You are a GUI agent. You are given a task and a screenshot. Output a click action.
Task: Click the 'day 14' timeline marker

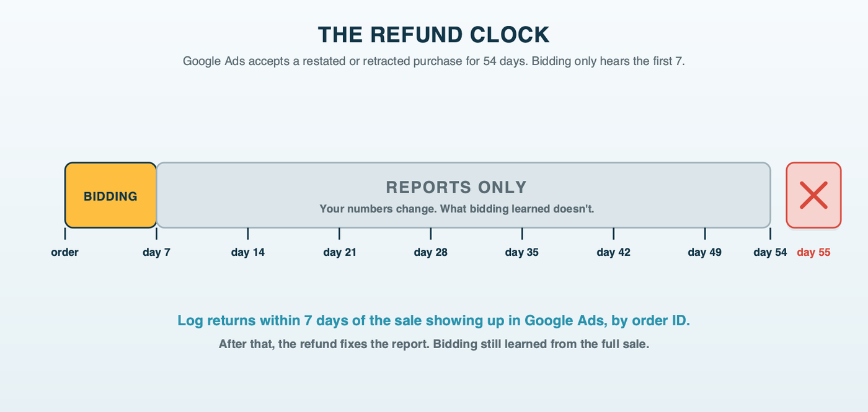[x=248, y=252]
